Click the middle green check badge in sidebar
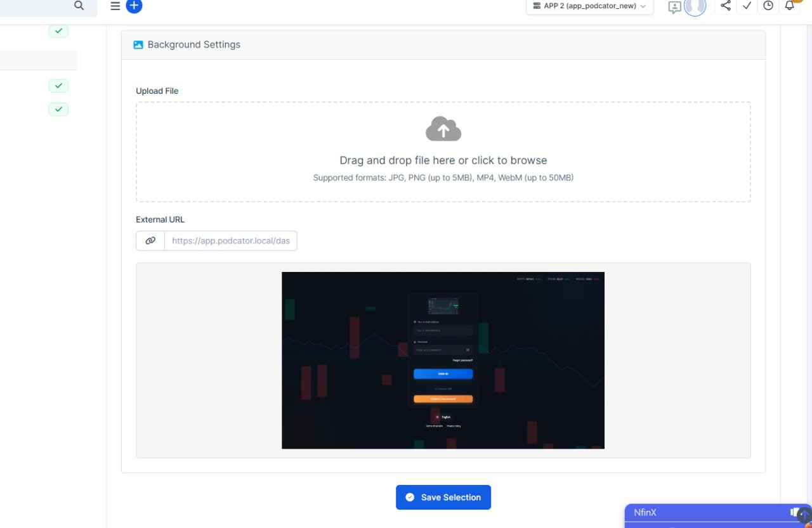Image resolution: width=812 pixels, height=528 pixels. 58,86
